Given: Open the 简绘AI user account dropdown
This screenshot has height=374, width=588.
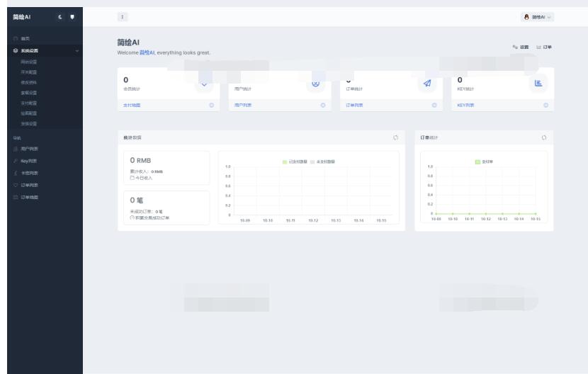Looking at the screenshot, I should 537,16.
